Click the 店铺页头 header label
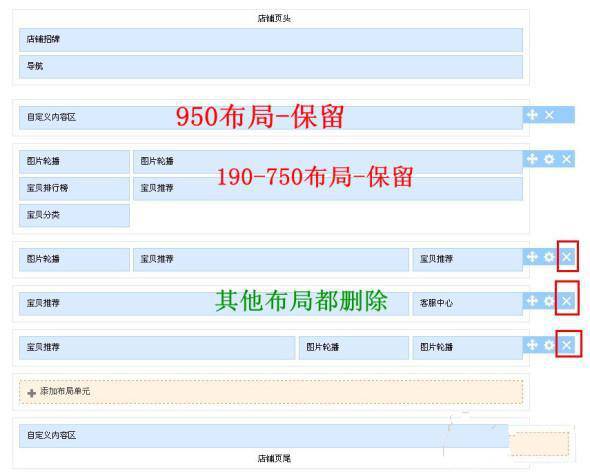The width and height of the screenshot is (590, 476). (274, 18)
